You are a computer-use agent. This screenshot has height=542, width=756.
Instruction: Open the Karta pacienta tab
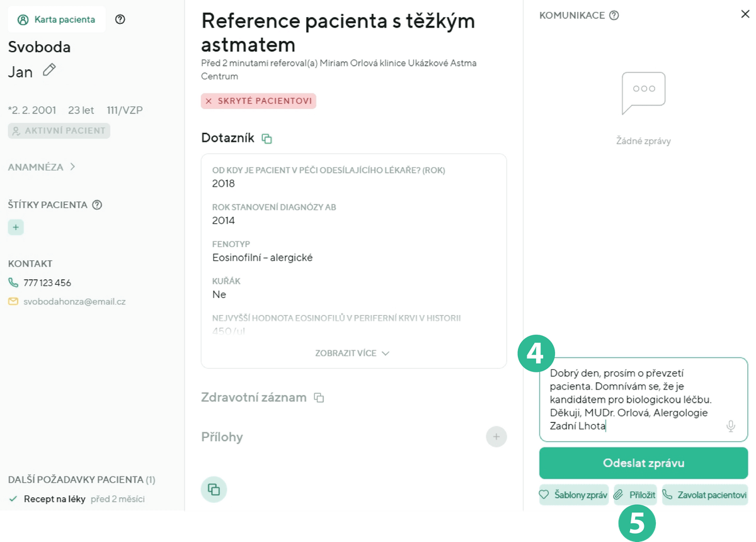[x=57, y=20]
